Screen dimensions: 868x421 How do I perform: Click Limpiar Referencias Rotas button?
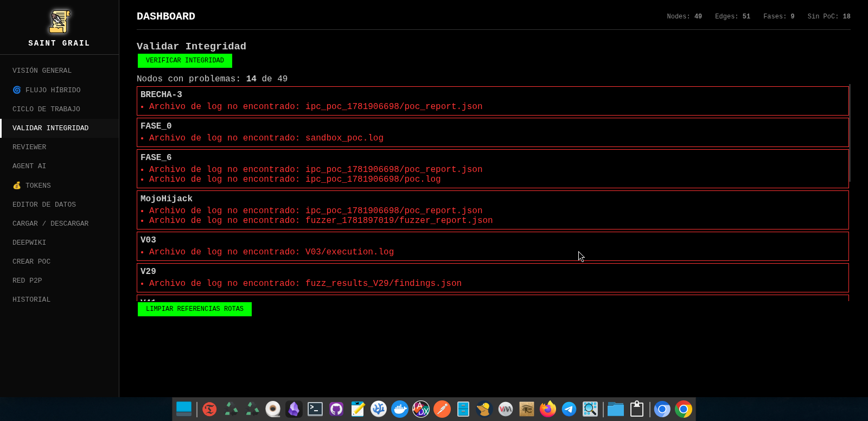[x=195, y=309]
